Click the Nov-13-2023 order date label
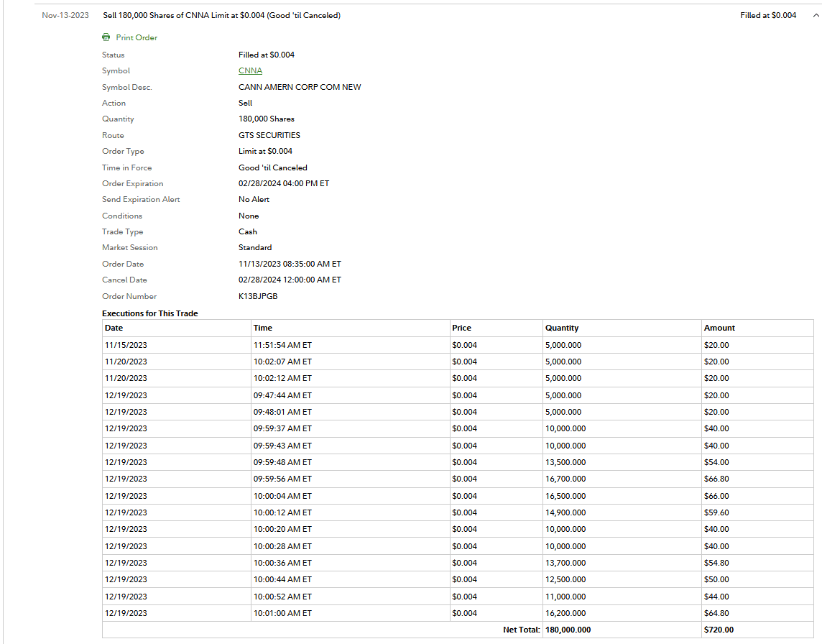The image size is (822, 644). click(65, 15)
